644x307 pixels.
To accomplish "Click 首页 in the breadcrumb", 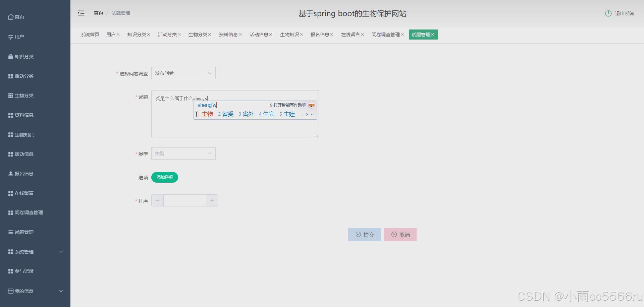I will point(99,13).
